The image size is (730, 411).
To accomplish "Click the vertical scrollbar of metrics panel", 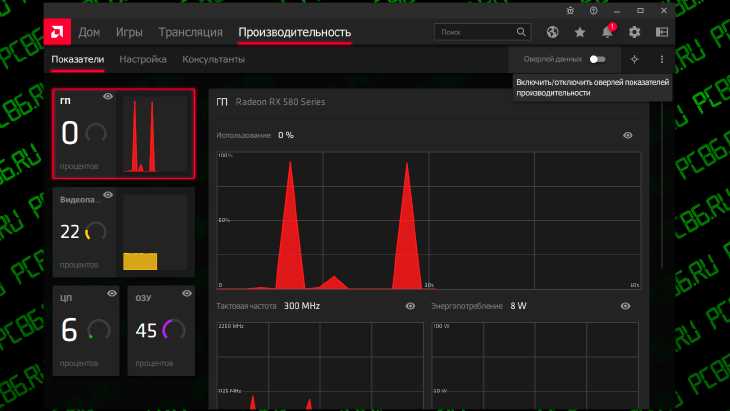I will (x=662, y=186).
